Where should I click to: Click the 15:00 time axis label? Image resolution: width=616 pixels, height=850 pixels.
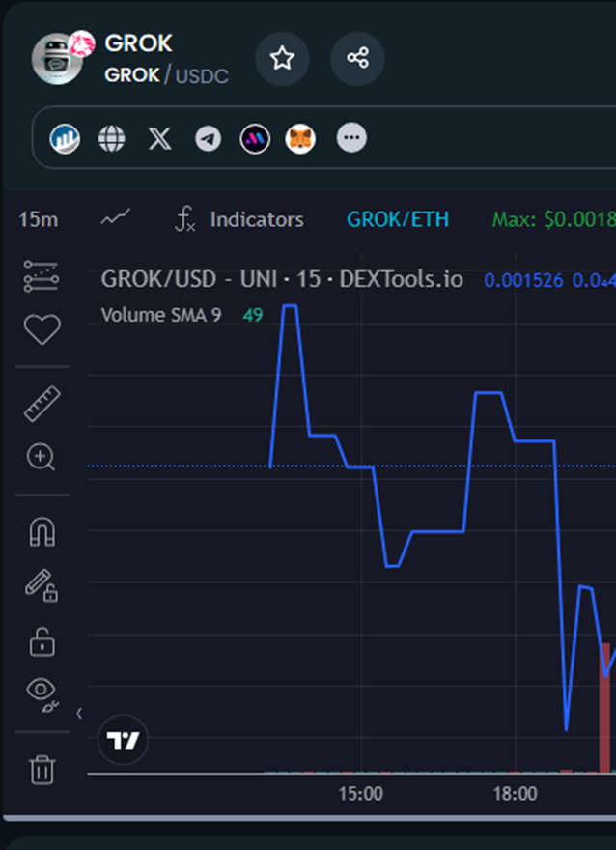tap(361, 794)
